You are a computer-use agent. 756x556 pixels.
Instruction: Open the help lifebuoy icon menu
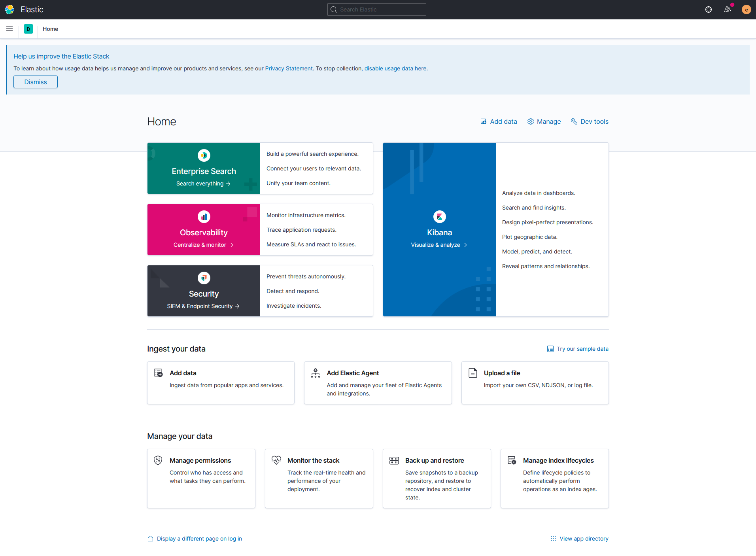(x=708, y=9)
